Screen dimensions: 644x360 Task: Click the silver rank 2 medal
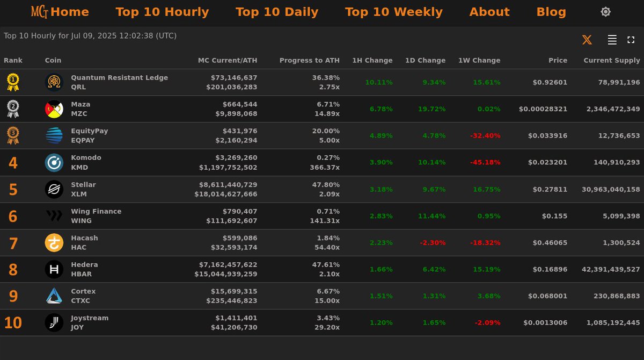pyautogui.click(x=13, y=109)
